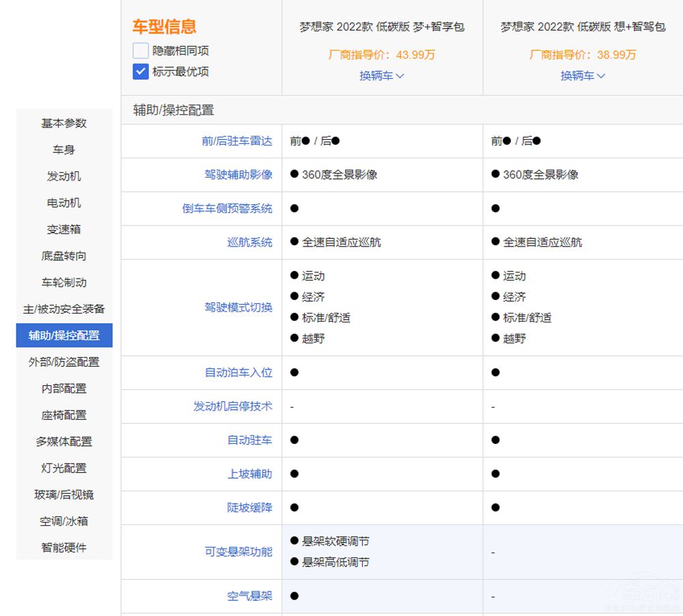683x616 pixels.
Task: Open 电动机 sidebar item
Action: coord(64,203)
